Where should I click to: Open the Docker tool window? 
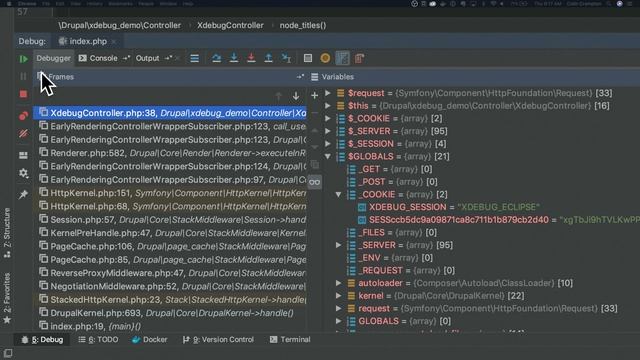pyautogui.click(x=150, y=340)
